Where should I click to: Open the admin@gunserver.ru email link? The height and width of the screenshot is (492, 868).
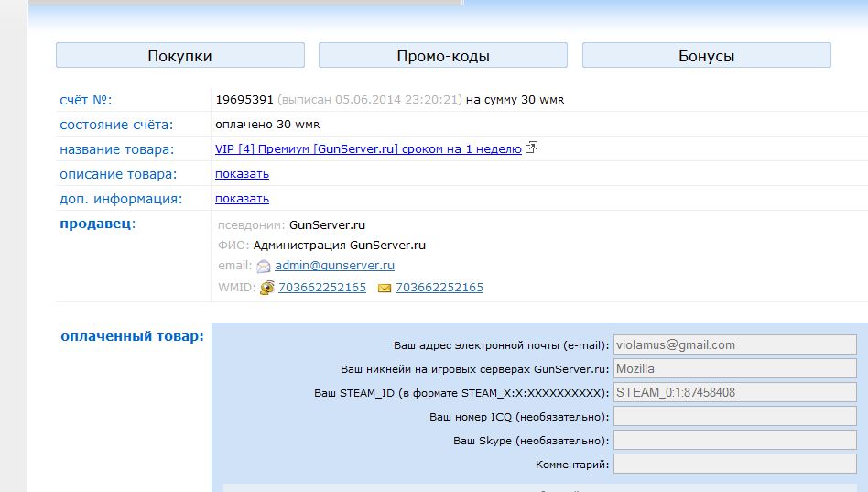[x=334, y=266]
